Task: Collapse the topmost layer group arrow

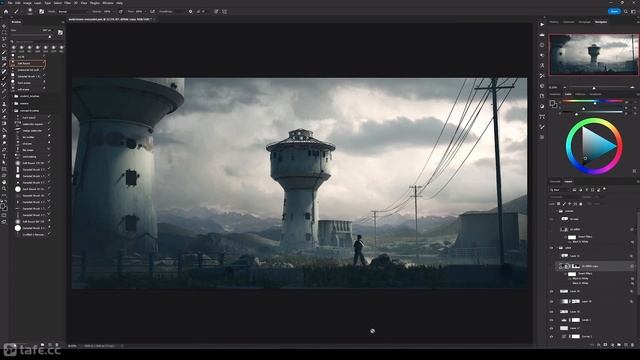Action: [x=557, y=211]
